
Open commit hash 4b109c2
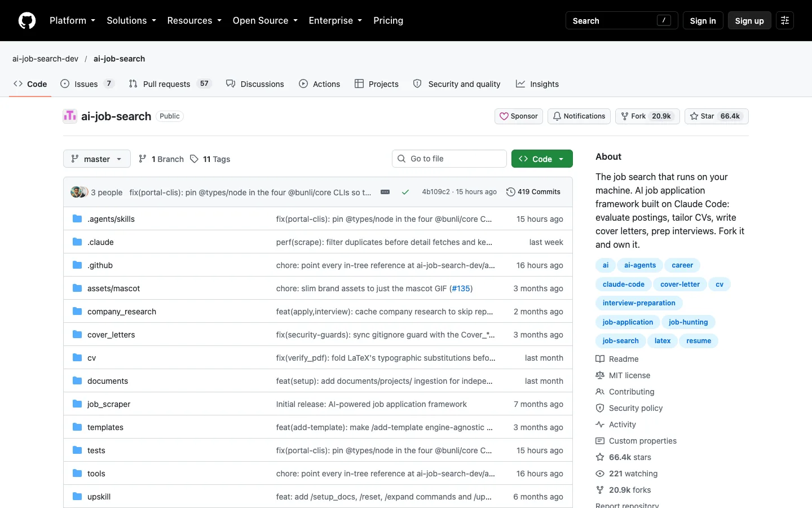click(x=436, y=192)
